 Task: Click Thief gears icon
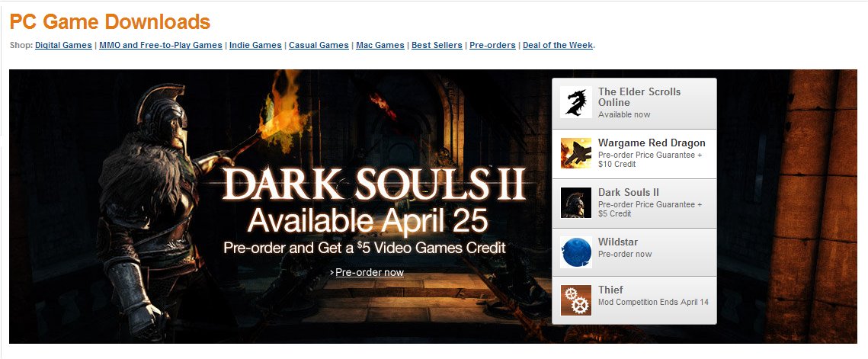tap(575, 300)
